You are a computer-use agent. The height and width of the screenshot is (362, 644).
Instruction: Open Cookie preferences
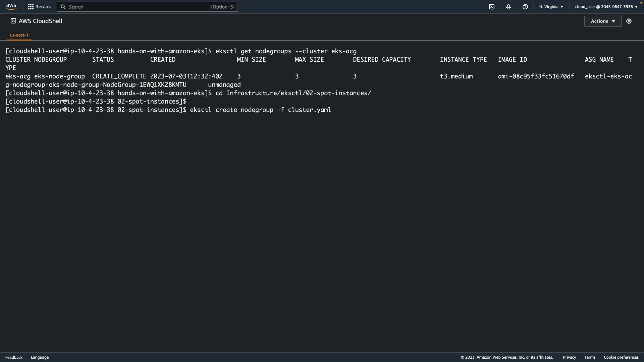(x=621, y=357)
